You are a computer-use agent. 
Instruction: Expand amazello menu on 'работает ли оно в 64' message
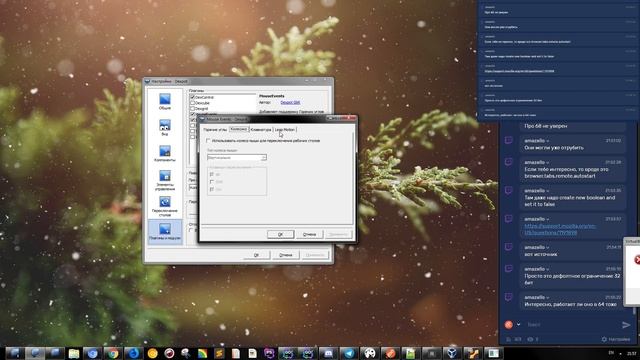click(547, 298)
